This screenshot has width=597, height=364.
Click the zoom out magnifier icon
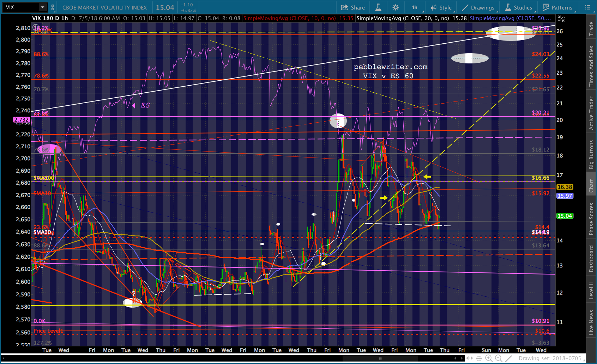point(499,358)
